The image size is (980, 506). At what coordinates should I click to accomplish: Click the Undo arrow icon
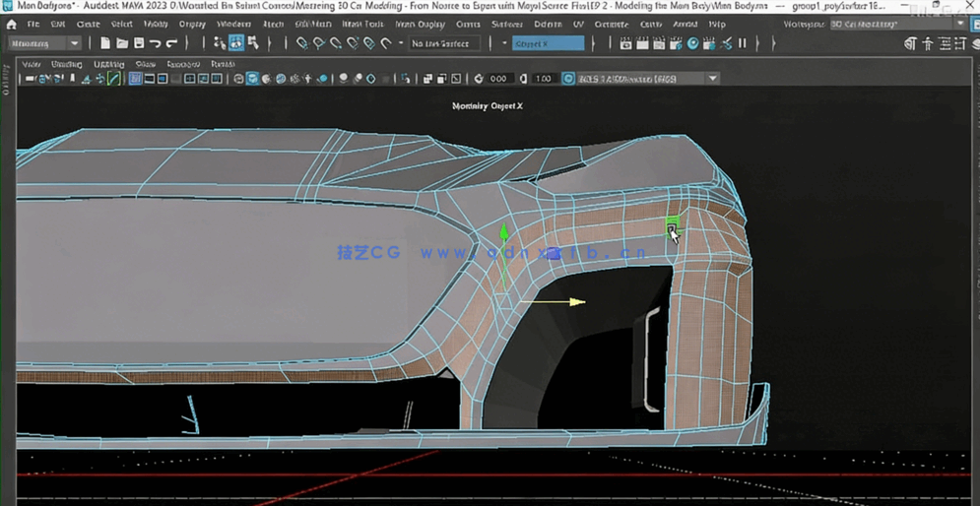(x=156, y=43)
